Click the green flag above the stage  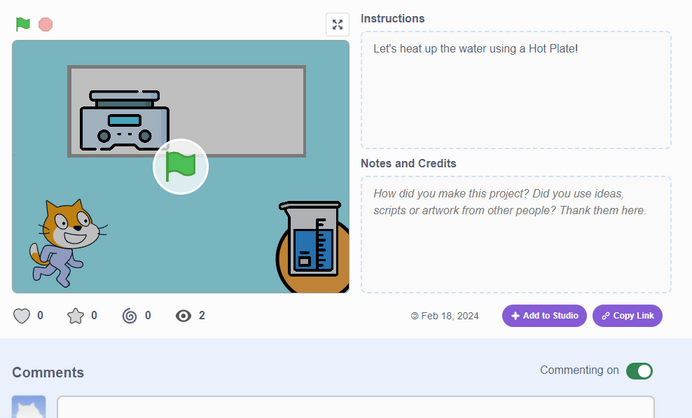click(x=23, y=24)
